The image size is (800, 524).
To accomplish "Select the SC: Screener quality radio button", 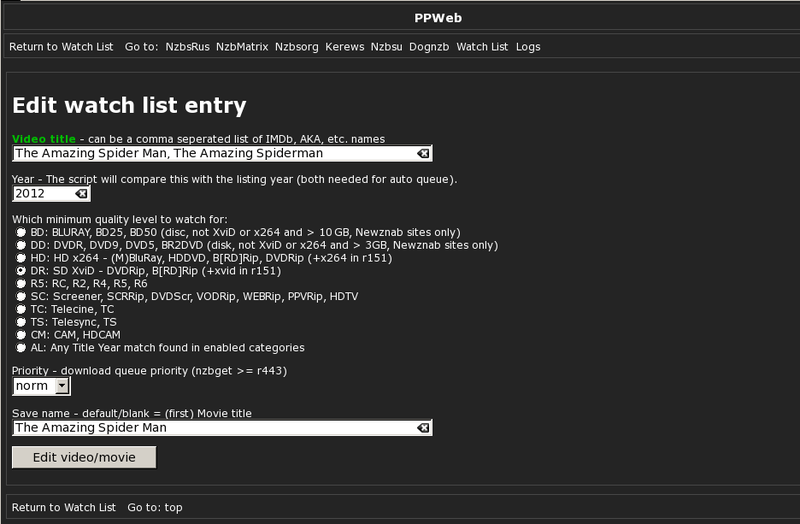I will point(21,296).
